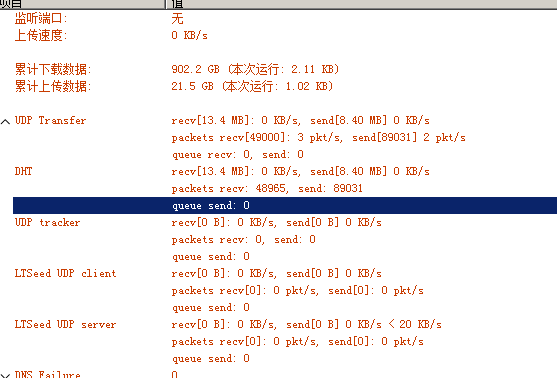Select the server send limit 20 KB/s line

[x=306, y=324]
